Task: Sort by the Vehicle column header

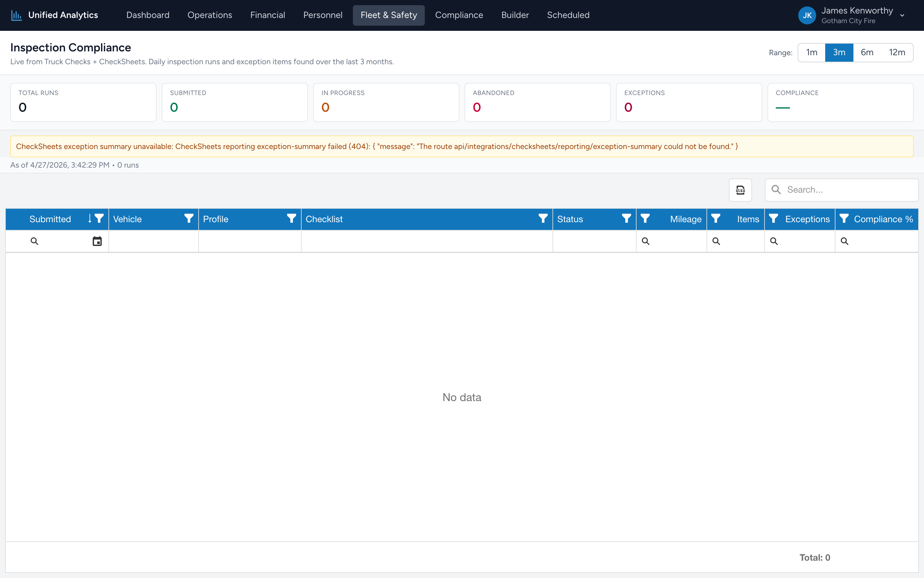Action: pos(127,219)
